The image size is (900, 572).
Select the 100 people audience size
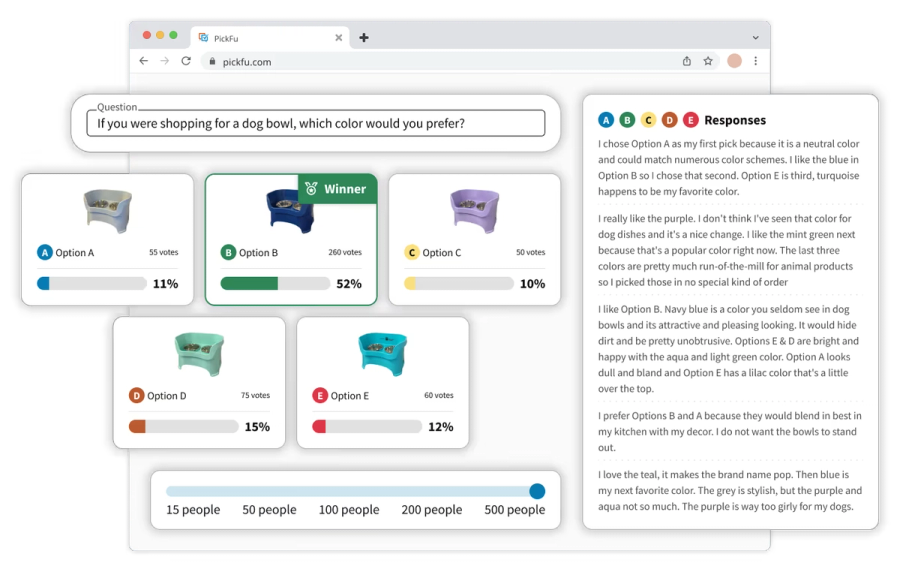point(349,509)
